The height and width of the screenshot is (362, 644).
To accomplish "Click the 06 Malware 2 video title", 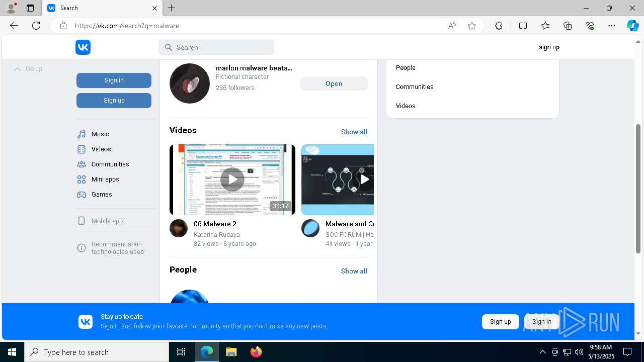I will [215, 224].
